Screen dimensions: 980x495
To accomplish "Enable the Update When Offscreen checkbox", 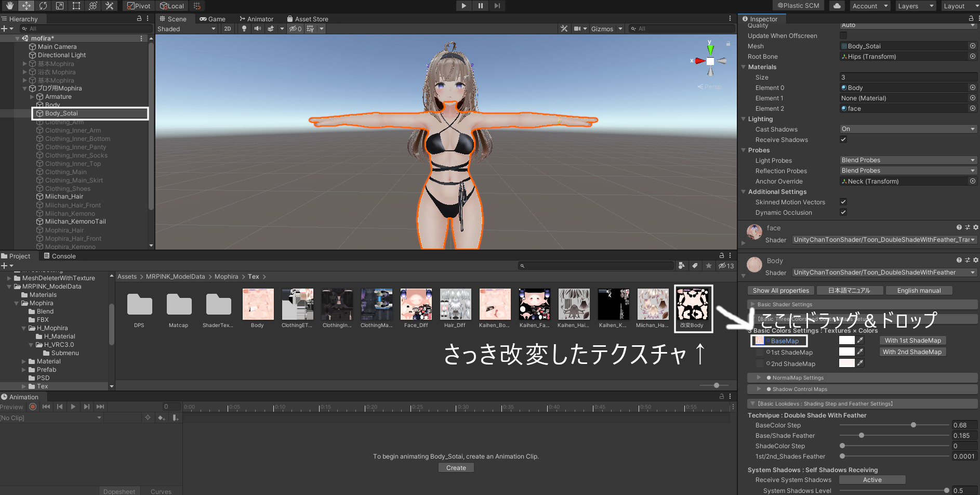I will click(843, 35).
